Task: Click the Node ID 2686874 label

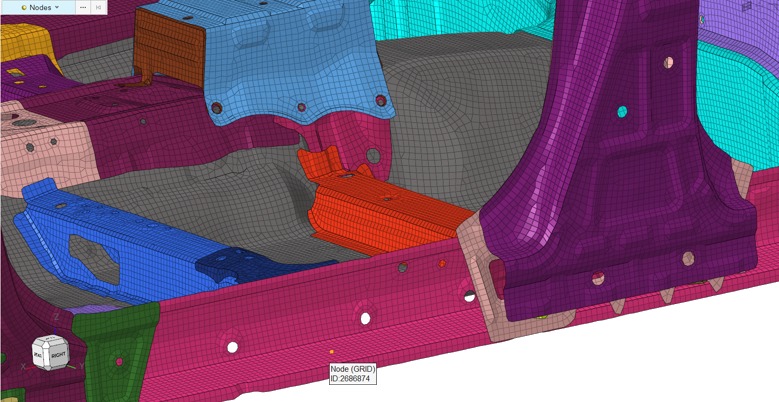Action: (353, 374)
